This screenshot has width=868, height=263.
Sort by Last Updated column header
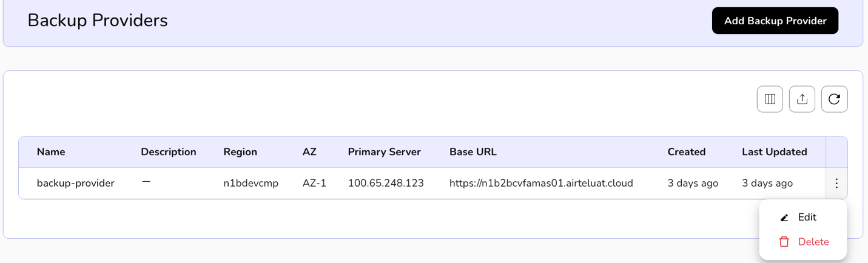774,152
